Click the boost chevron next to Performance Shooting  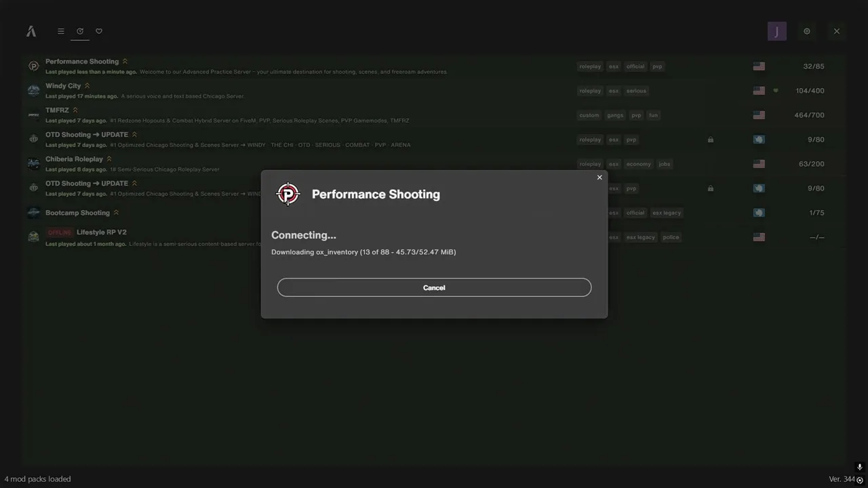[125, 62]
